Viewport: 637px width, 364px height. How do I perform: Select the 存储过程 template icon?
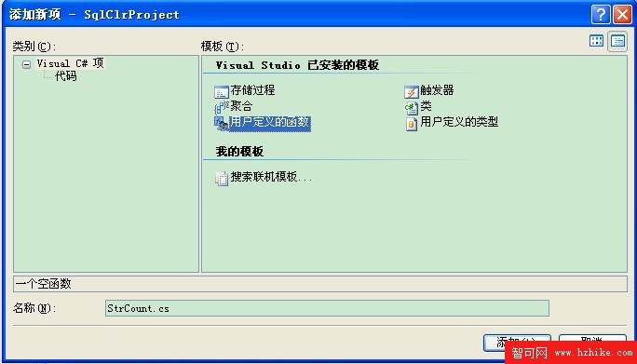(x=222, y=92)
